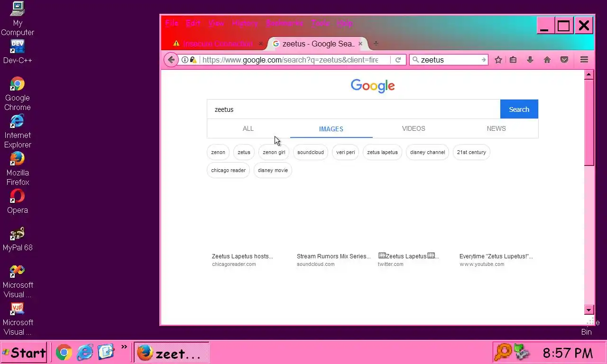Open the Start menu
Screen dimensions: 607x364
[24, 352]
